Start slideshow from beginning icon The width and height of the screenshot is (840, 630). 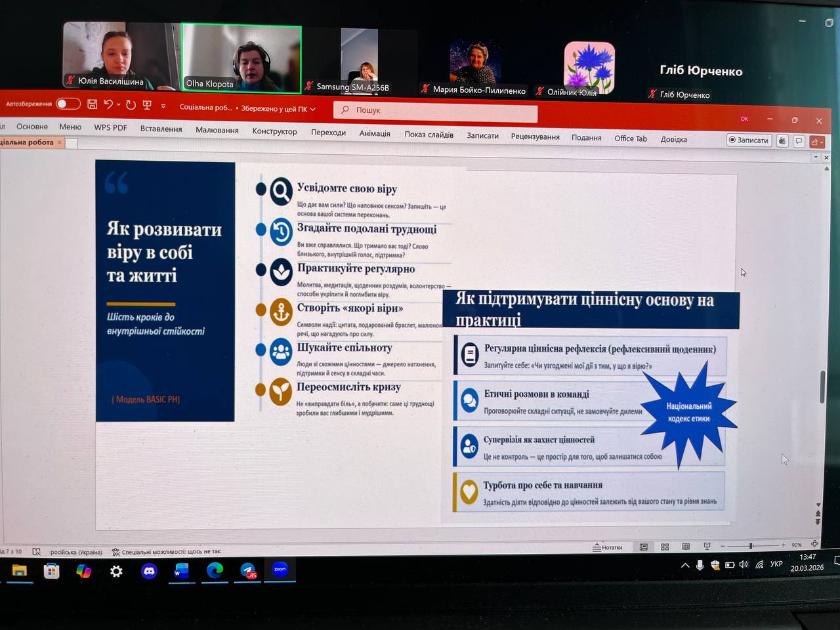tap(147, 106)
